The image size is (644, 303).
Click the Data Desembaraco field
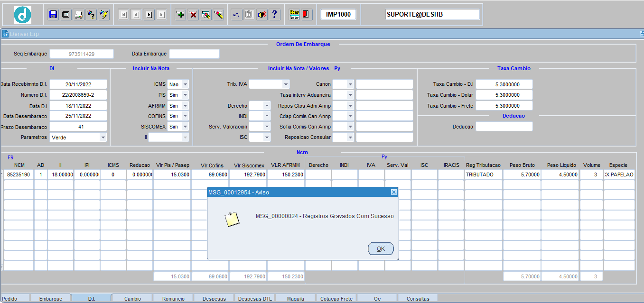click(78, 116)
